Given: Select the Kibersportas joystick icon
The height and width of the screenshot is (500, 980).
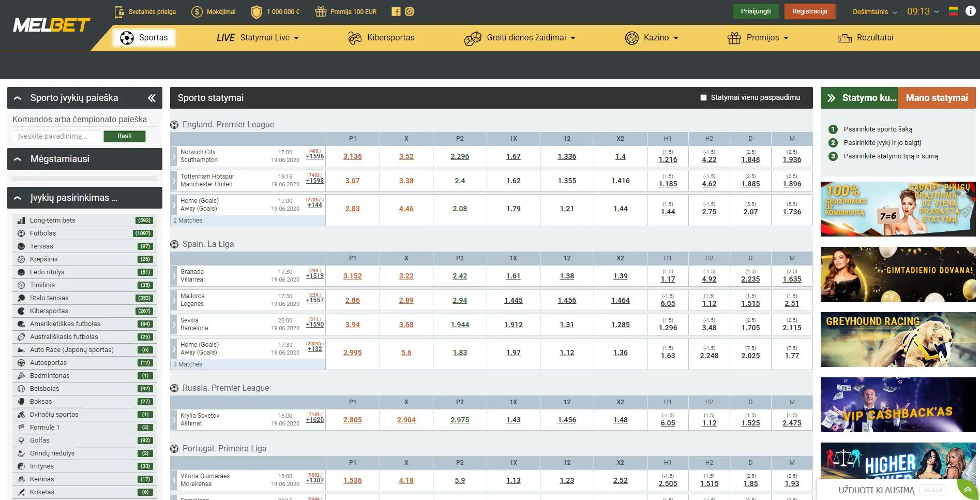Looking at the screenshot, I should pyautogui.click(x=354, y=37).
